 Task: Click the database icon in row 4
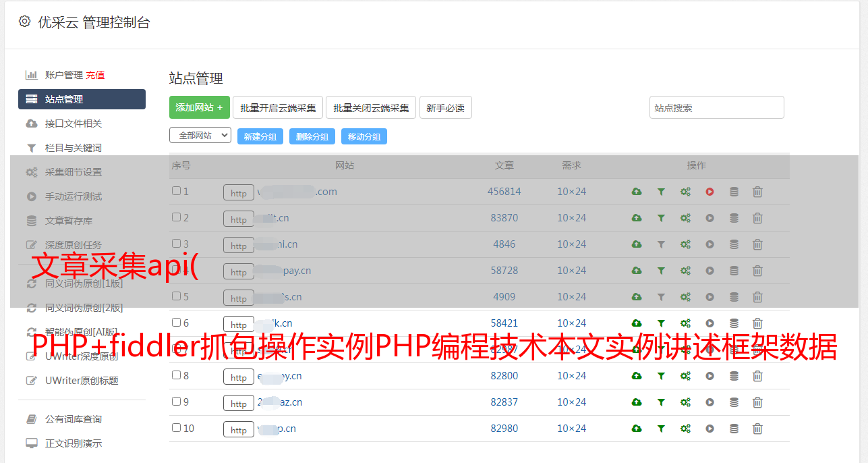pos(734,271)
